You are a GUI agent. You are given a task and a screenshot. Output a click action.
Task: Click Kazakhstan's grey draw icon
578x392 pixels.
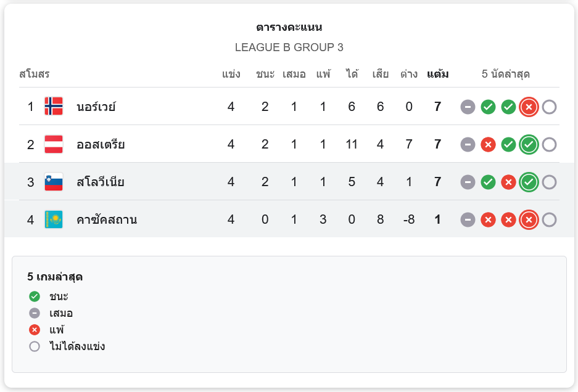468,220
